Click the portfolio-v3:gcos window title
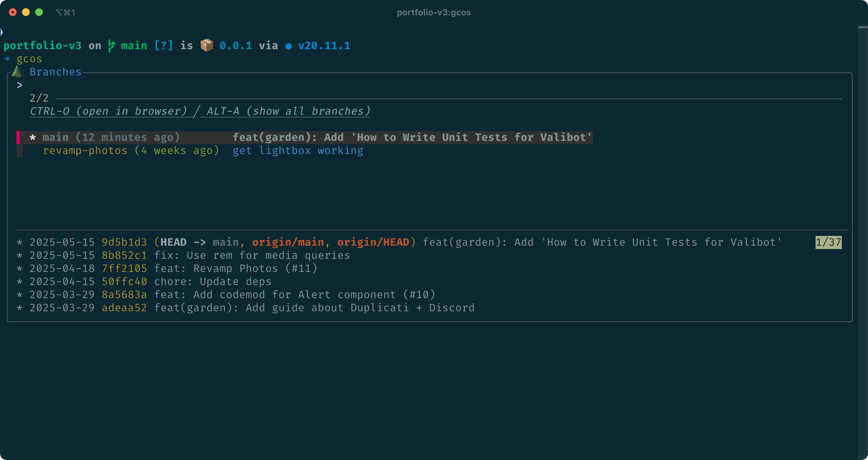The height and width of the screenshot is (460, 868). [434, 12]
